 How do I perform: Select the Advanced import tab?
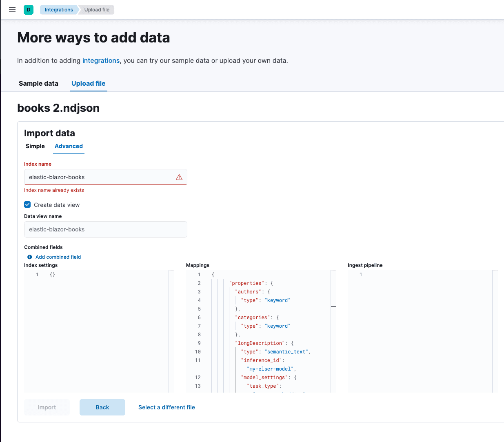pos(68,146)
